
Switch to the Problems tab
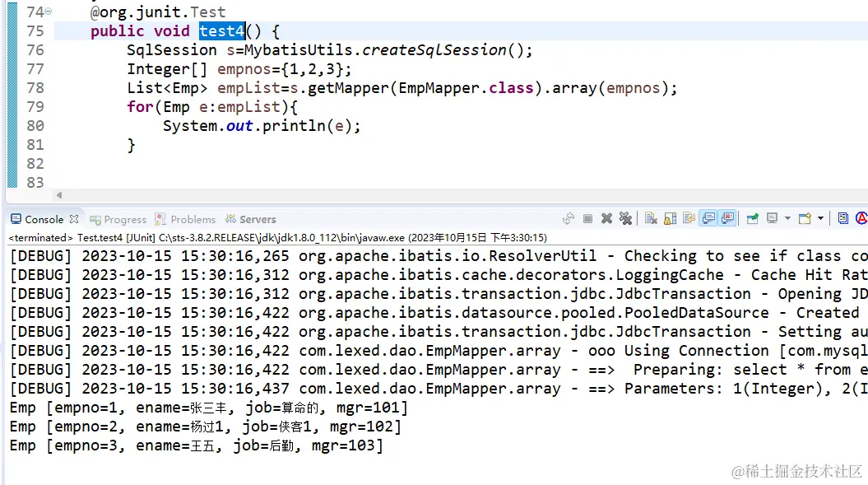185,220
